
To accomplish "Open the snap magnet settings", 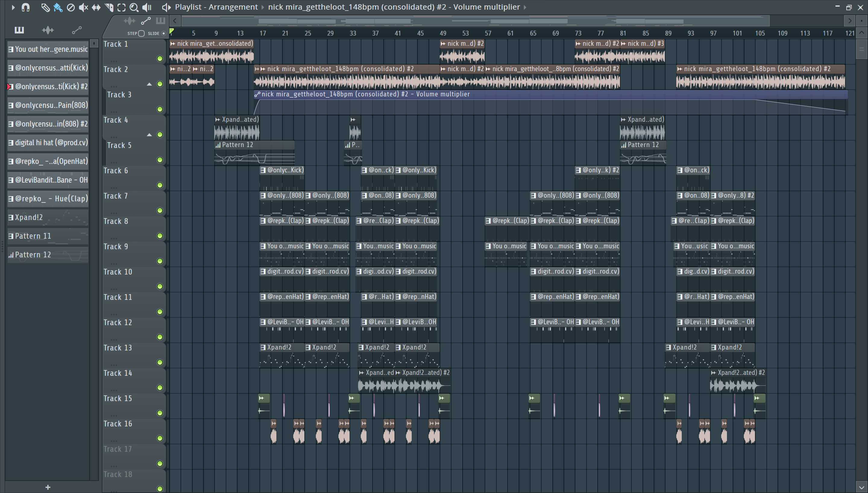I will (25, 7).
